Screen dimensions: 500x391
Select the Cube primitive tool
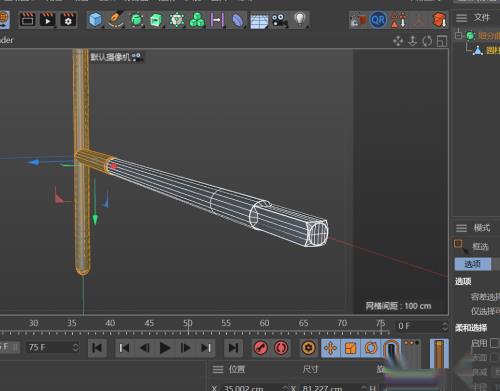click(95, 20)
